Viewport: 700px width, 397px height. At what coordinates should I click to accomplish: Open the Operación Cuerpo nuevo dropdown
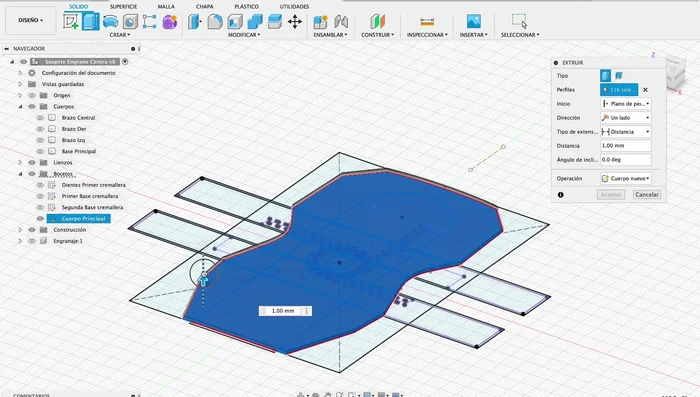coord(625,178)
